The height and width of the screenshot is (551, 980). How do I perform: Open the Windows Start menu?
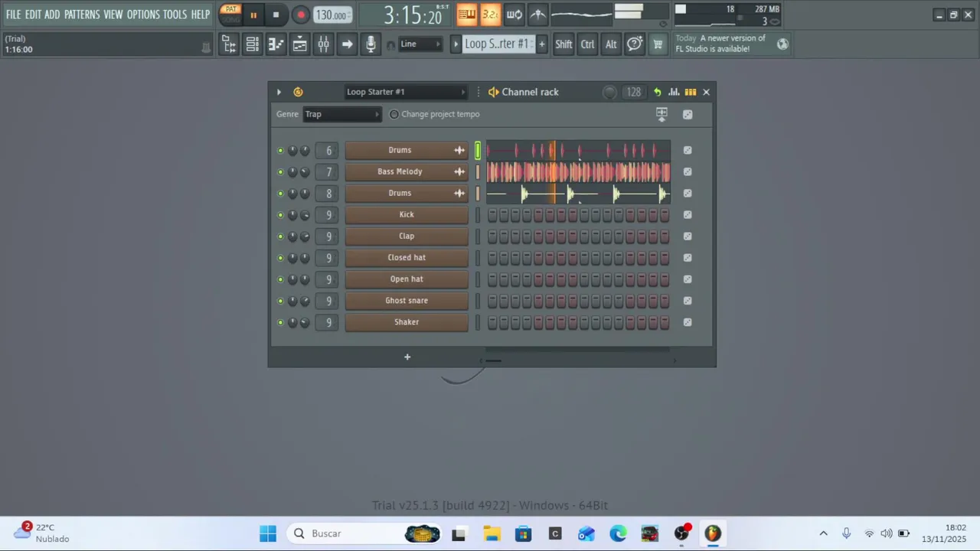[x=268, y=533]
